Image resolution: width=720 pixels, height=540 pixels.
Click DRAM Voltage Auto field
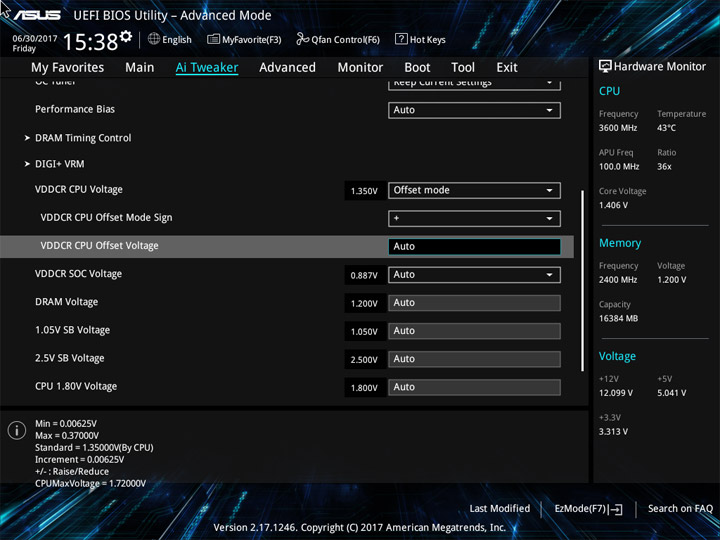(x=474, y=303)
